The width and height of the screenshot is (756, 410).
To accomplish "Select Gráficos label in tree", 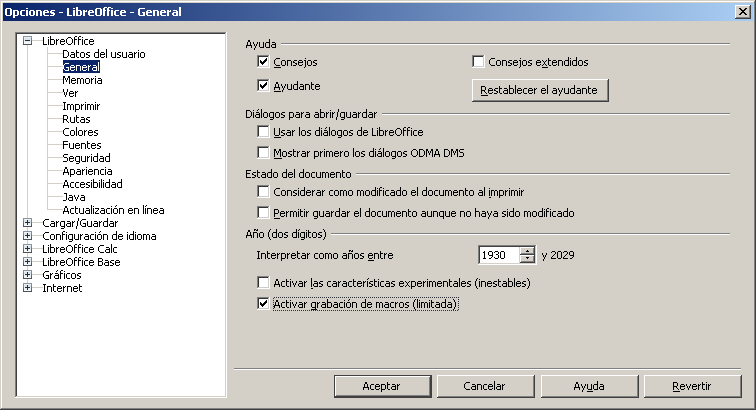I will point(62,275).
